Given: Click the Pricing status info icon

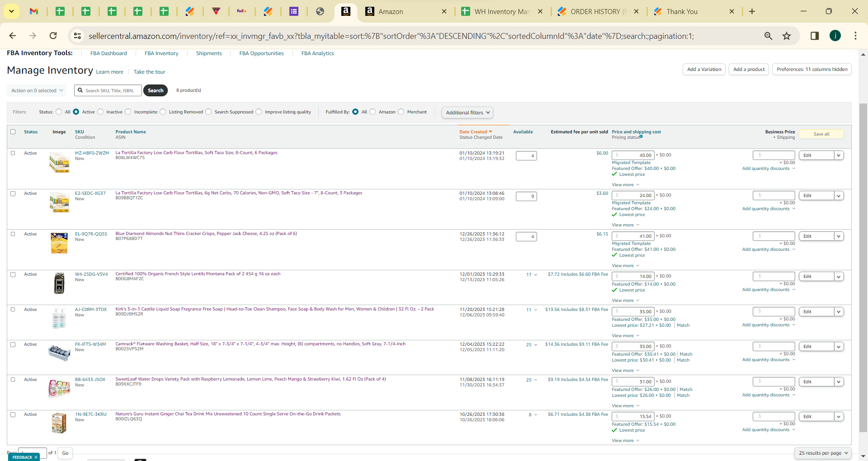Looking at the screenshot, I should click(x=641, y=136).
